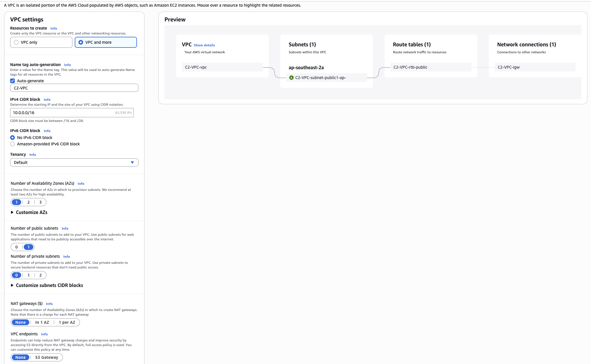Screen dimensions: 591x364
Task: Open Info link for Resources to create
Action: [x=54, y=28]
